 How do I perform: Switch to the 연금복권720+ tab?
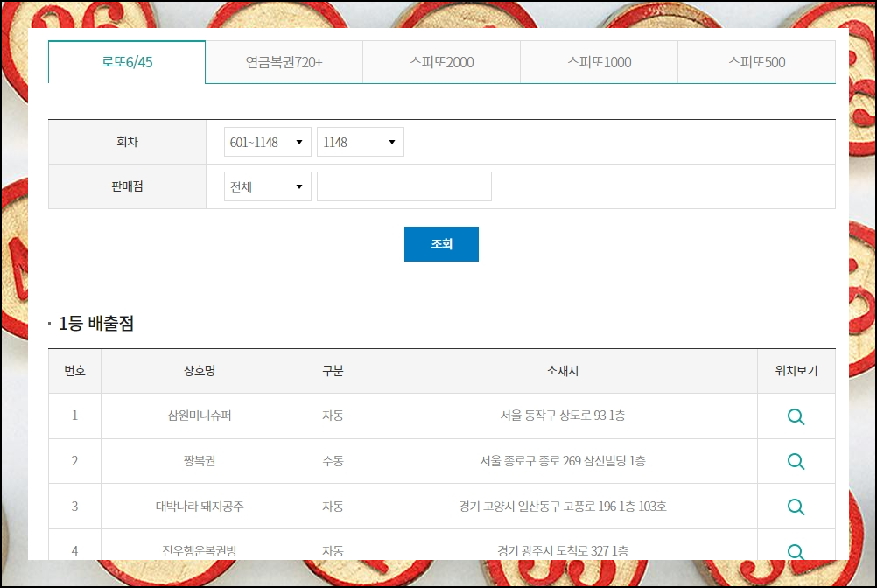(284, 62)
